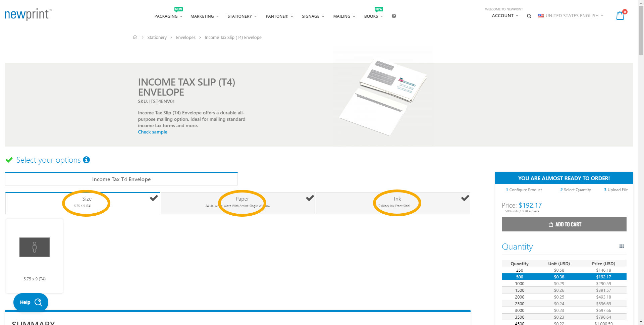Select quantity 3000 row

(x=564, y=310)
